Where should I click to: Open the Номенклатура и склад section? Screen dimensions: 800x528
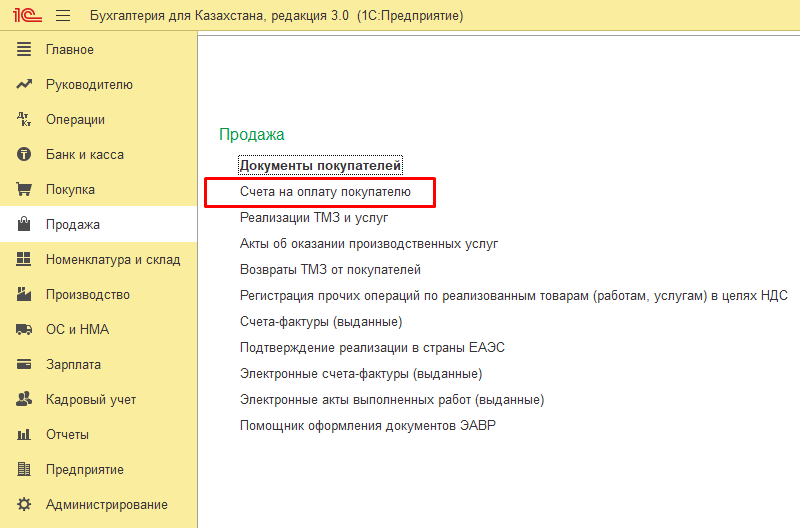click(x=113, y=260)
